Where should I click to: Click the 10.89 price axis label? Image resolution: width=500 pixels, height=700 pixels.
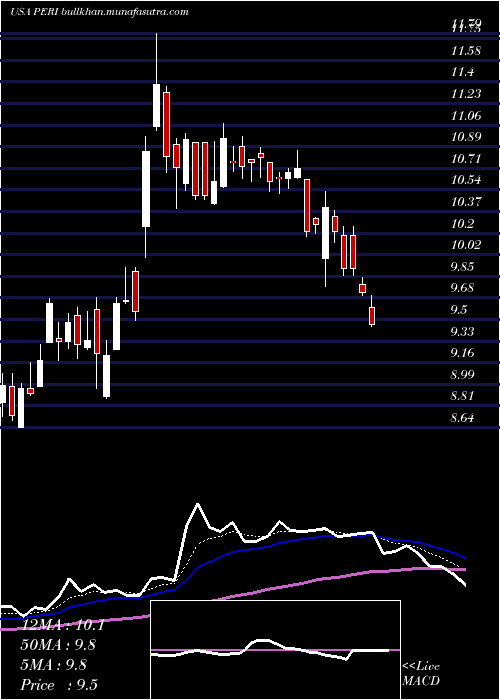(466, 137)
